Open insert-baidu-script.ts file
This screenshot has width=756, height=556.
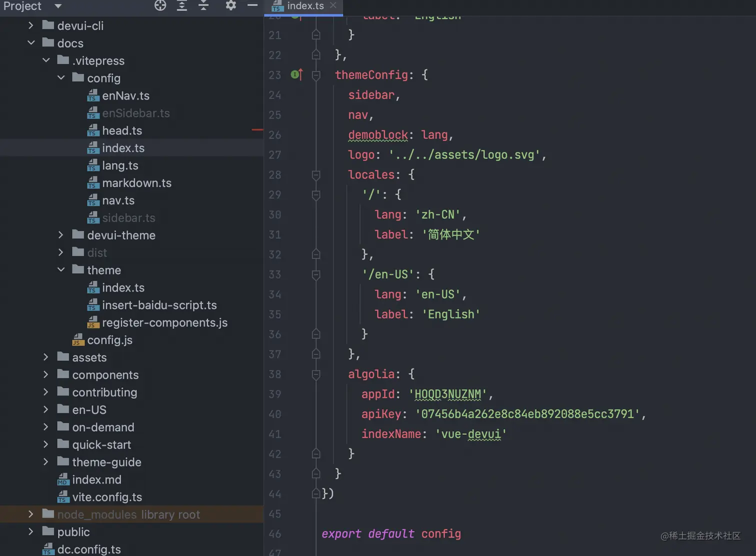click(159, 305)
